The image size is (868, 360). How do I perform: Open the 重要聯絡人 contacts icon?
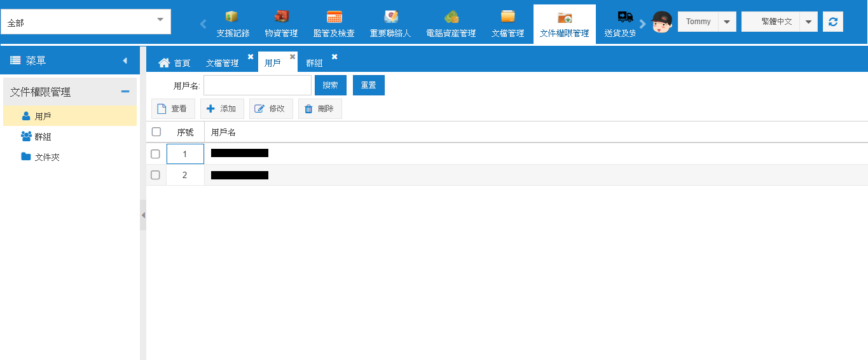pyautogui.click(x=390, y=17)
